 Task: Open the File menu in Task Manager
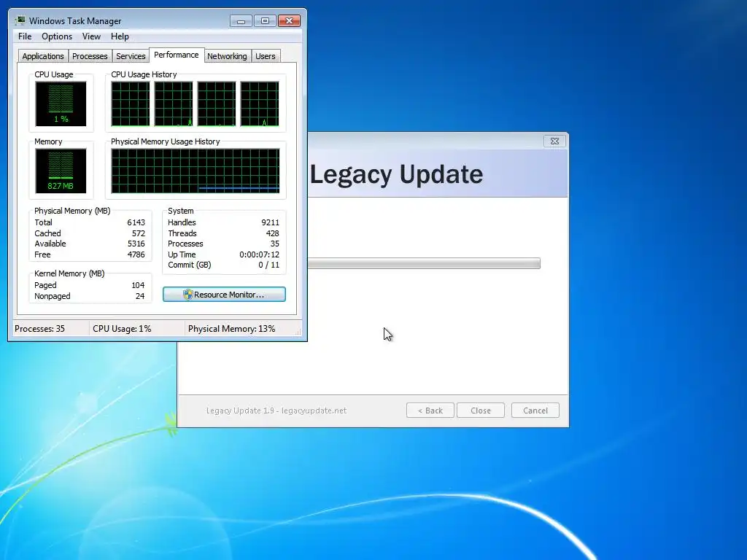tap(25, 36)
